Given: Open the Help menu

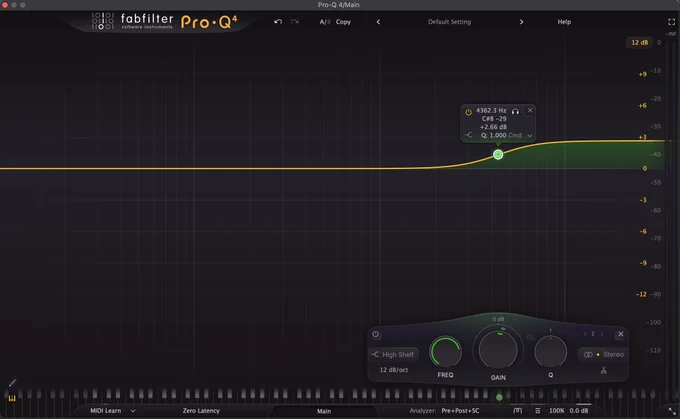Looking at the screenshot, I should pyautogui.click(x=564, y=22).
